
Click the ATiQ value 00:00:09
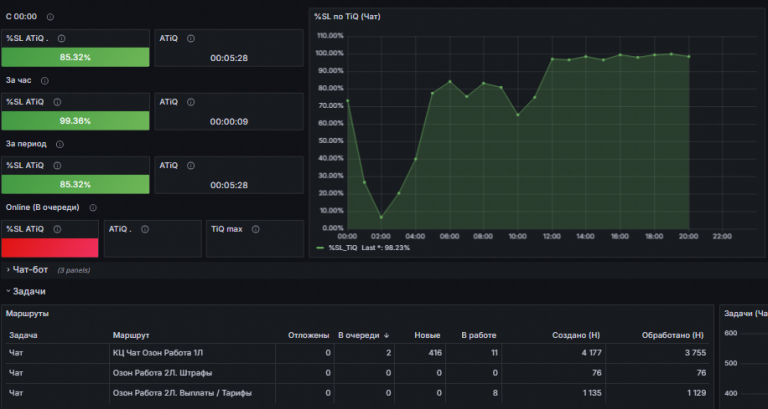coord(229,121)
